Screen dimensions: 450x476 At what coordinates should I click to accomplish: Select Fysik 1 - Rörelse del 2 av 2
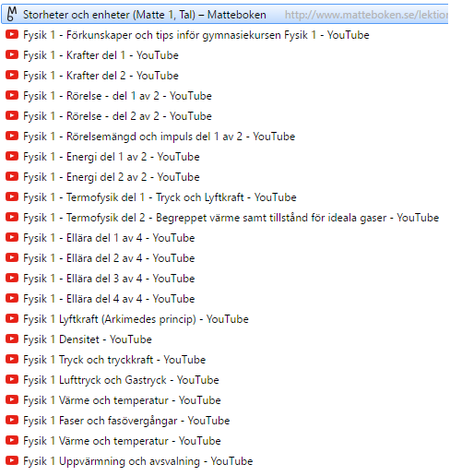[117, 116]
